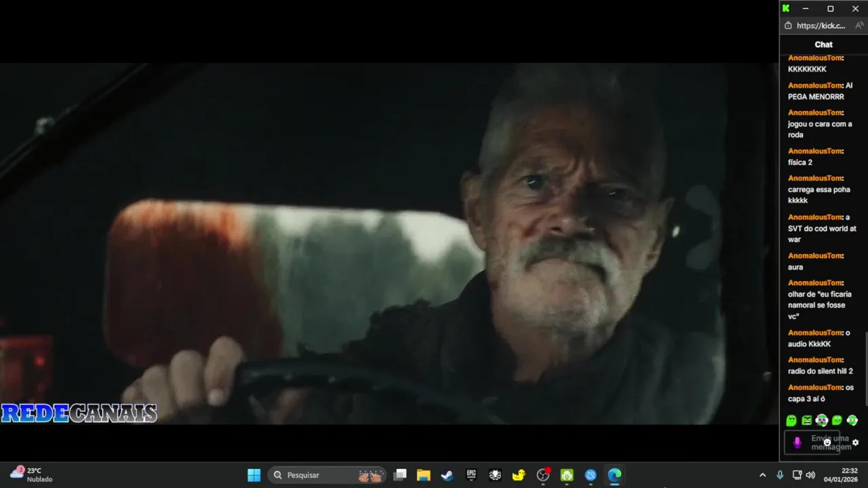
Task: Click username on 'carrega essa poha kkkkk' message
Action: pos(815,178)
